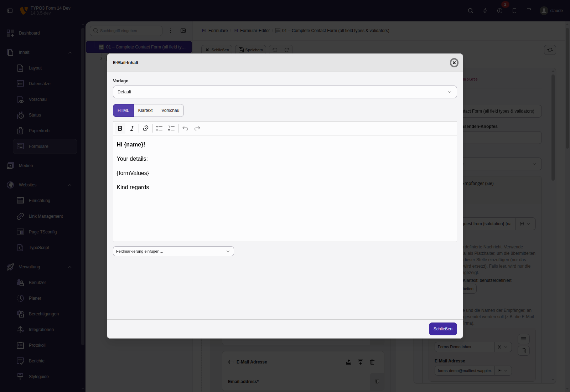Click the background Schließen toolbar button
Image resolution: width=570 pixels, height=392 pixels.
217,50
